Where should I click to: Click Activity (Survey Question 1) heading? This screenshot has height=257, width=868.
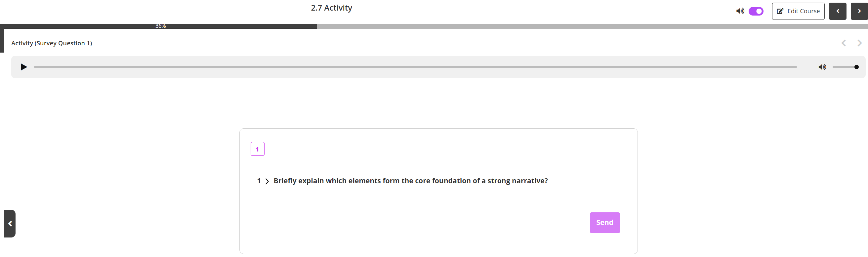(x=52, y=43)
